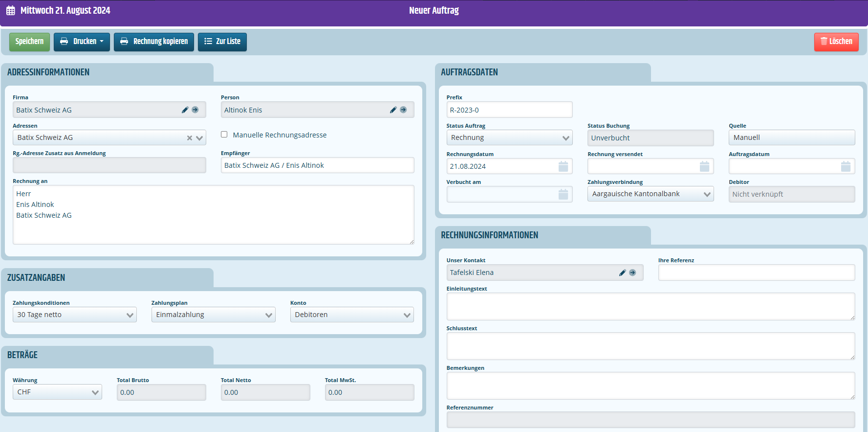Open the Zahlungsplan dropdown
Screen dimensions: 868x432
click(214, 315)
